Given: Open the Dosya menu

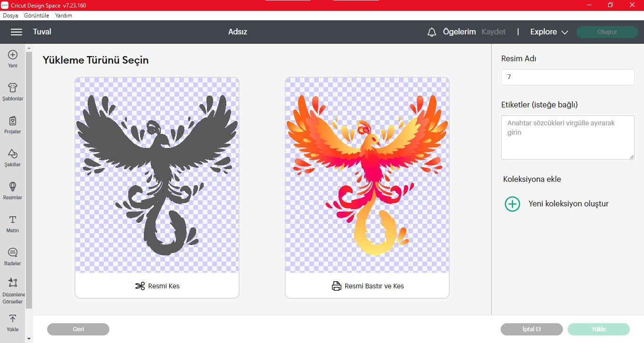Looking at the screenshot, I should [9, 15].
